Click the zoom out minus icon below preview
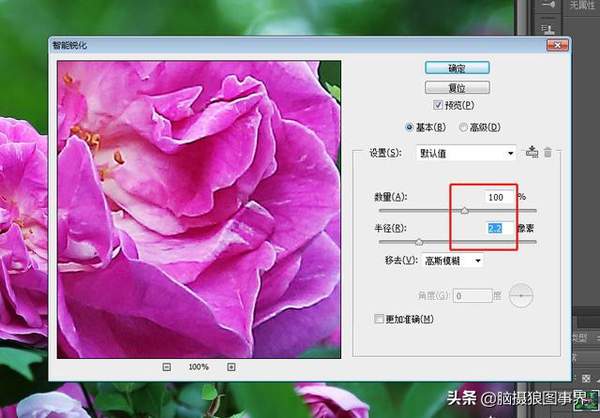 coord(166,367)
